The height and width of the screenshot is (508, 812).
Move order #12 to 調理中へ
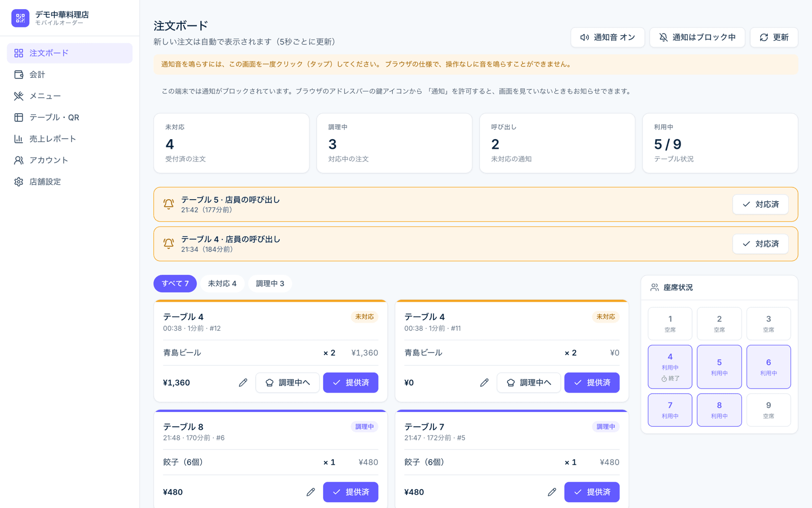coord(287,383)
